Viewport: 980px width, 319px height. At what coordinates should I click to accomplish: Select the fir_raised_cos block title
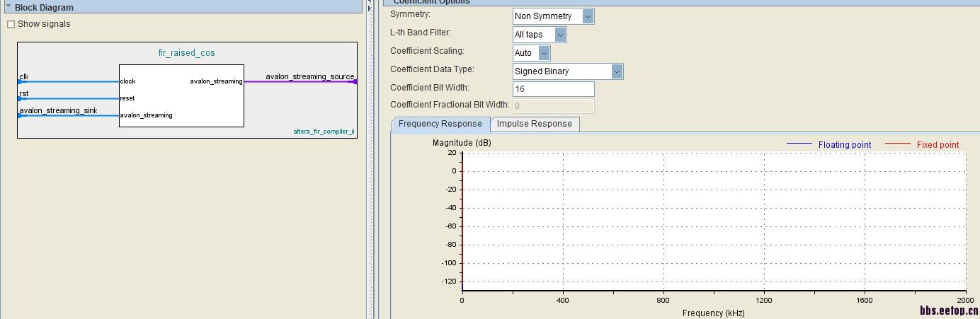(x=186, y=53)
